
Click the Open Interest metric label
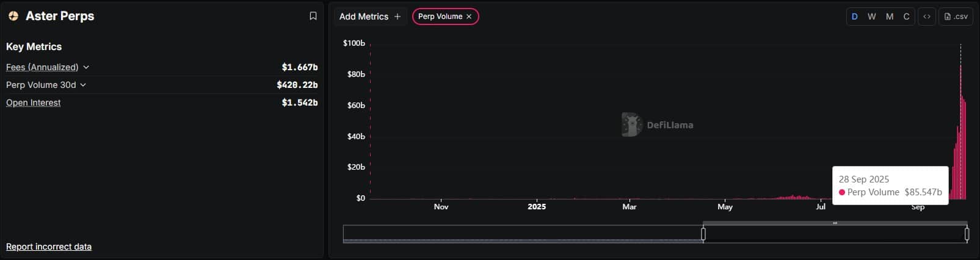coord(34,103)
